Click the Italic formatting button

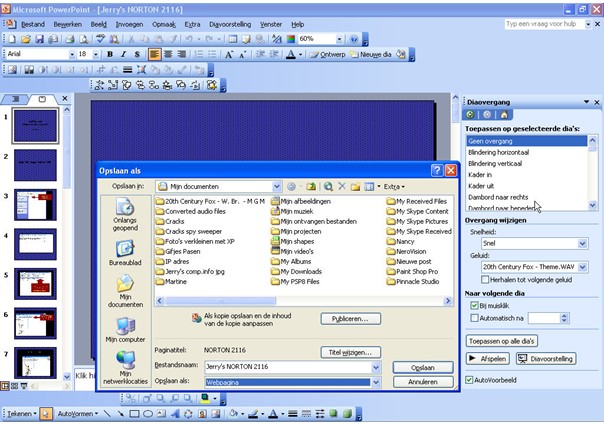pyautogui.click(x=122, y=54)
